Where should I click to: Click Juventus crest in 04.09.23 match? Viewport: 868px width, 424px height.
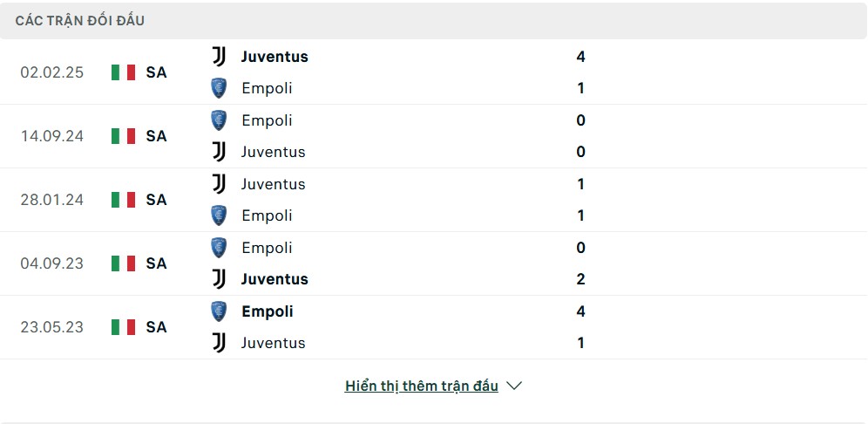click(219, 279)
